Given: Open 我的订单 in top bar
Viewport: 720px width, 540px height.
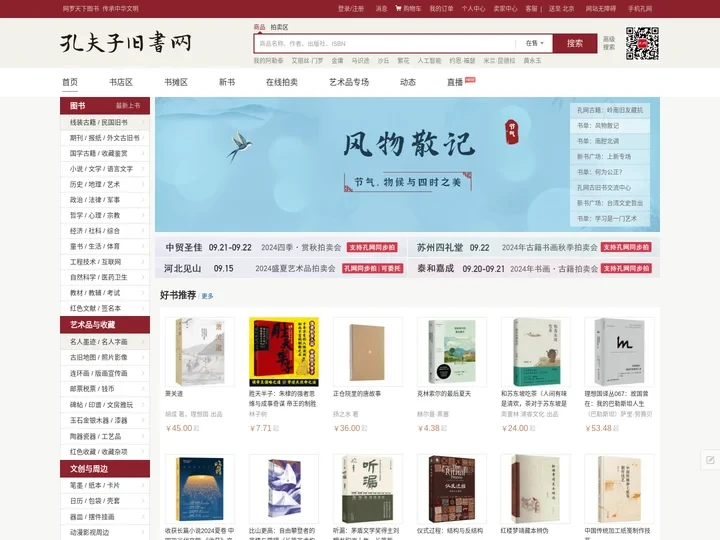Looking at the screenshot, I should 441,9.
